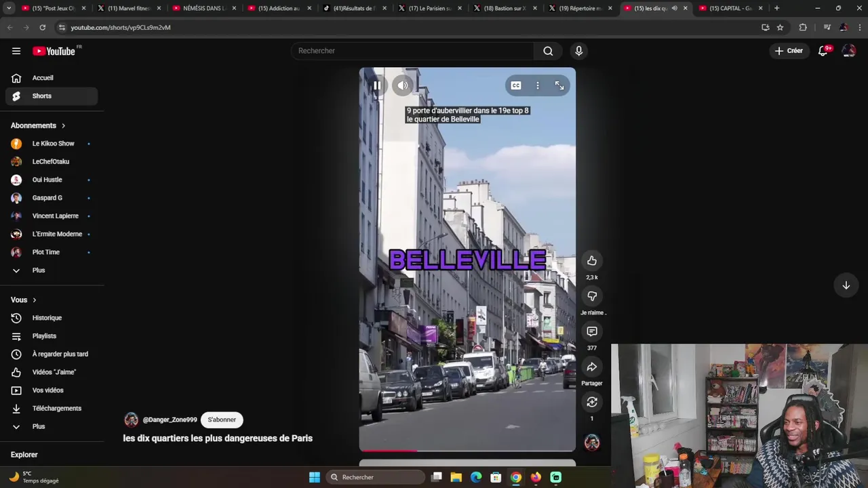Toggle closed captions on the Short
The image size is (868, 488).
point(516,85)
